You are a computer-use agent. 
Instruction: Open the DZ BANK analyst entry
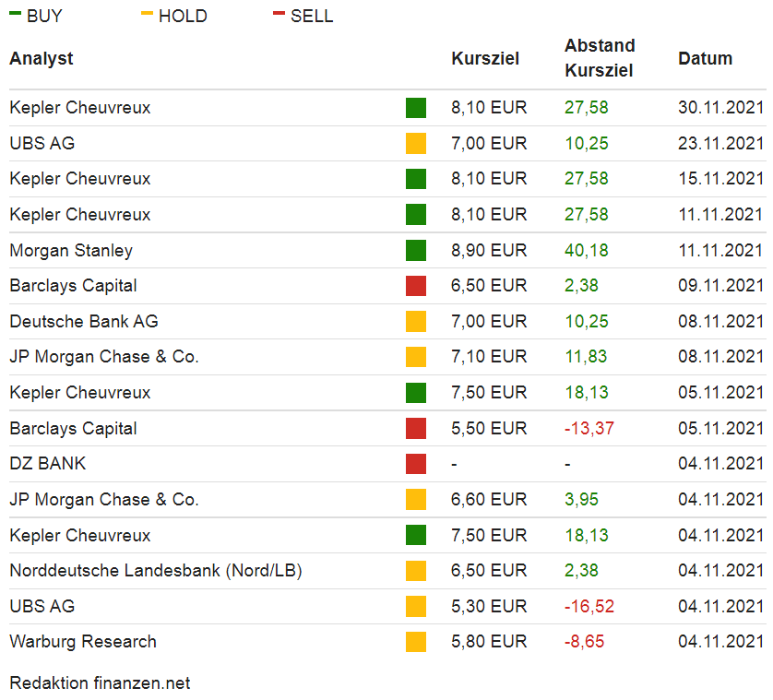point(48,464)
